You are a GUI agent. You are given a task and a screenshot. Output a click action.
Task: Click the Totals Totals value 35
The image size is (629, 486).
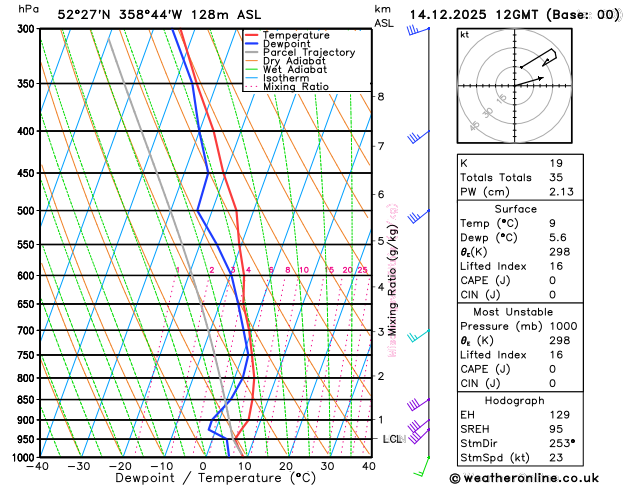pos(556,177)
